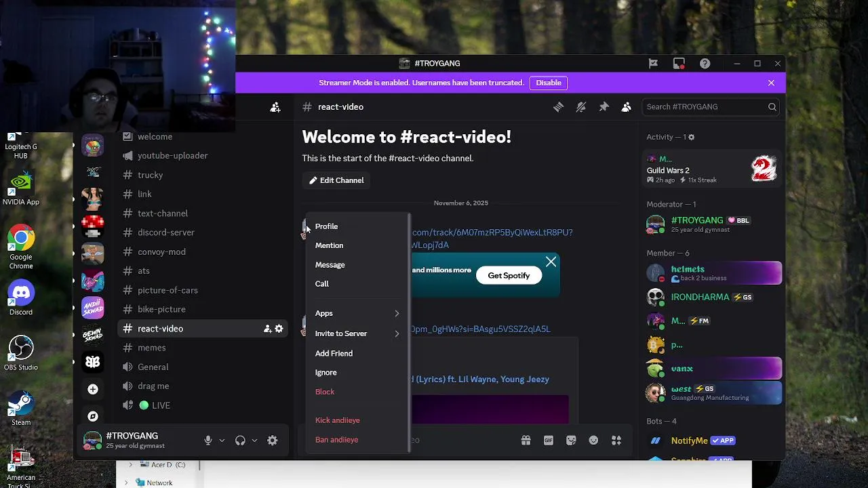868x488 pixels.
Task: Open Discord help question mark icon
Action: tap(705, 64)
